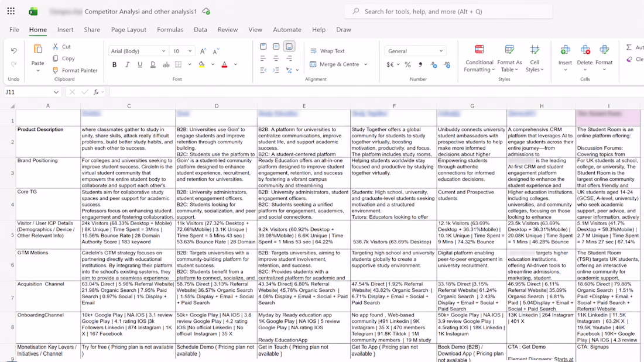Image resolution: width=644 pixels, height=362 pixels.
Task: Select column E header
Action: [304, 106]
